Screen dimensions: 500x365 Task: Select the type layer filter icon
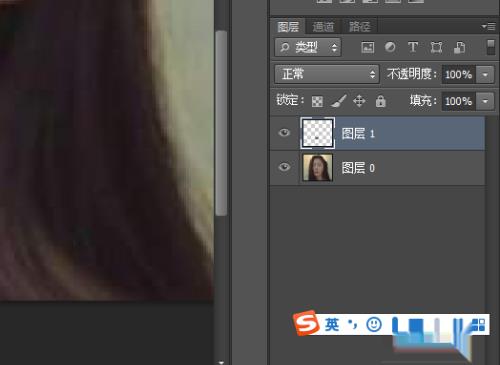click(x=413, y=47)
